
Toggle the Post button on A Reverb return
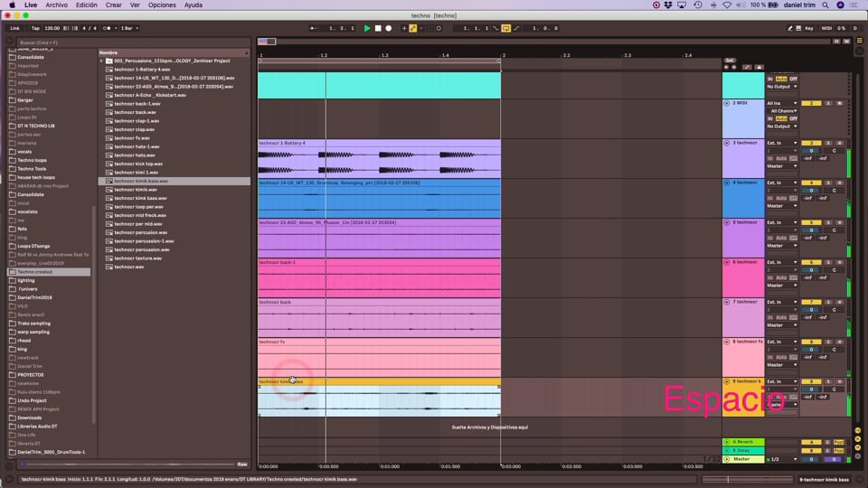click(839, 442)
